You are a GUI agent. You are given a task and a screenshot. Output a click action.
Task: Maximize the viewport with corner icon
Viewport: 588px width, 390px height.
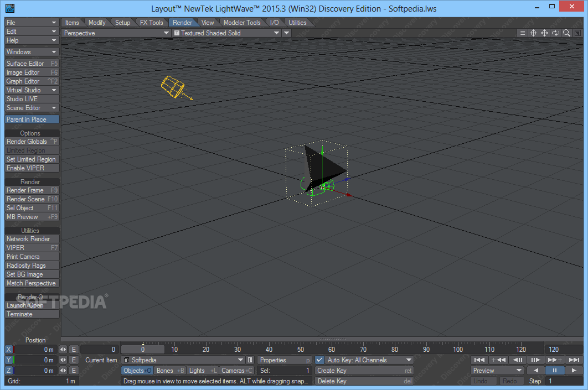click(x=577, y=33)
